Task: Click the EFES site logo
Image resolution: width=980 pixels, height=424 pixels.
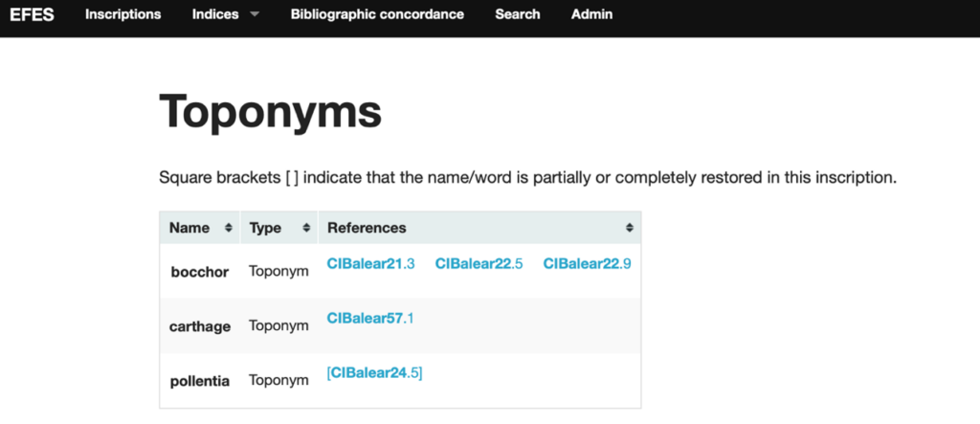Action: (x=32, y=14)
